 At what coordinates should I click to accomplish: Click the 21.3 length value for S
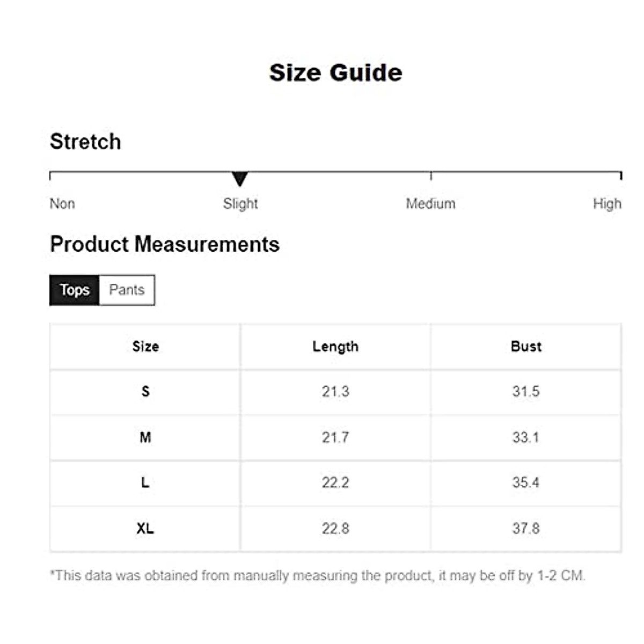pyautogui.click(x=335, y=392)
